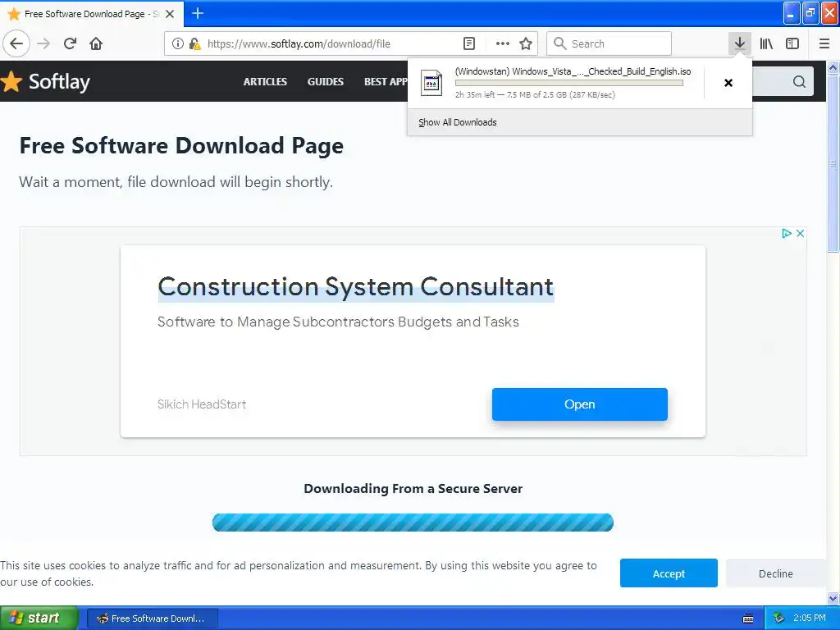Click the ISO file icon in downloads panel
This screenshot has width=840, height=630.
(431, 83)
